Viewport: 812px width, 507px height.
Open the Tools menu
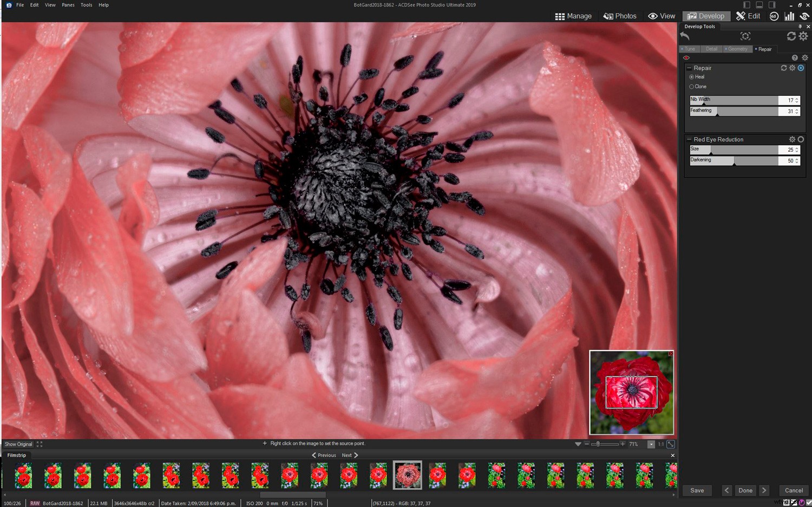pos(86,5)
